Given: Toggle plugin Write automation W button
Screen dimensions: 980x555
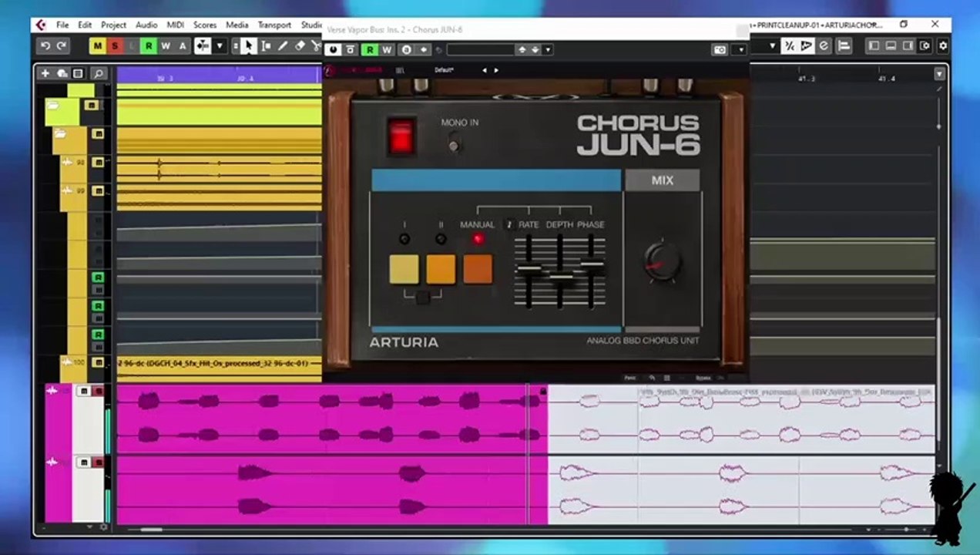Looking at the screenshot, I should (x=387, y=50).
